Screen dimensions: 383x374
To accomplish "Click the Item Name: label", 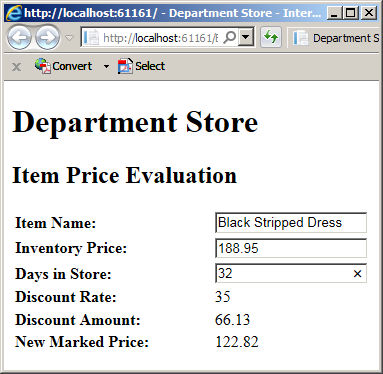I will point(56,223).
